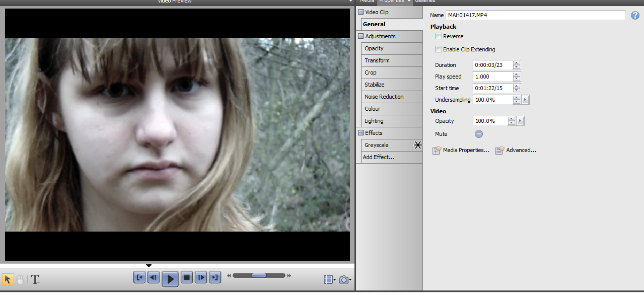This screenshot has height=293, width=644.
Task: Select the arrow pointer tool
Action: coord(8,279)
